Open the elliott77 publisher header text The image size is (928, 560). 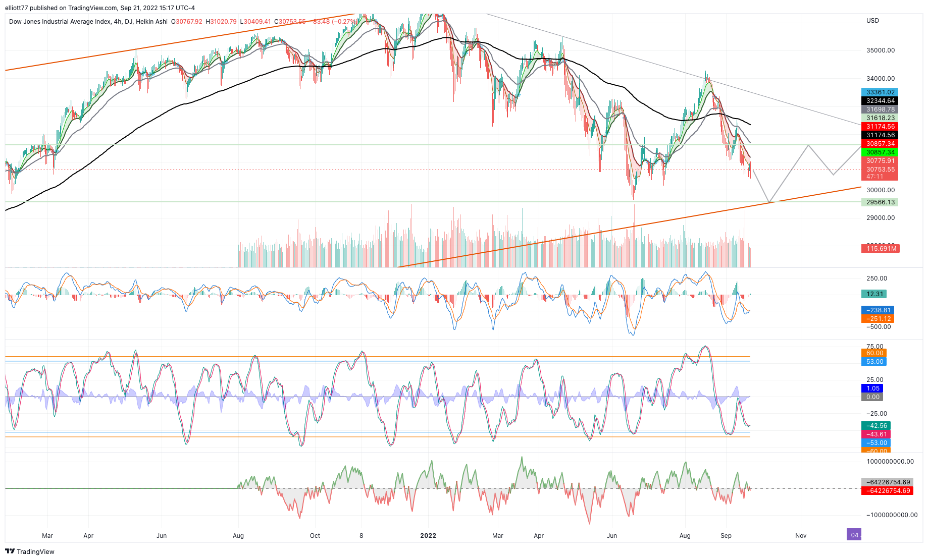pos(99,8)
